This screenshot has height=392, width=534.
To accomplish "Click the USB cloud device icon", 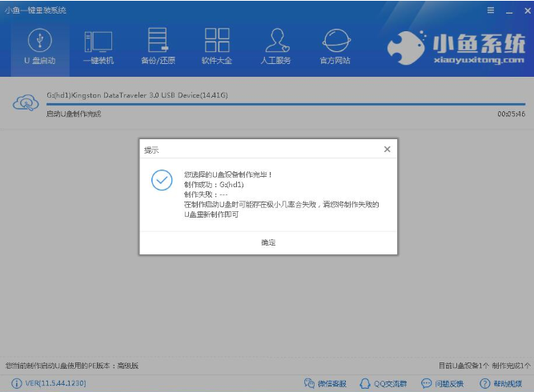I will pyautogui.click(x=25, y=103).
